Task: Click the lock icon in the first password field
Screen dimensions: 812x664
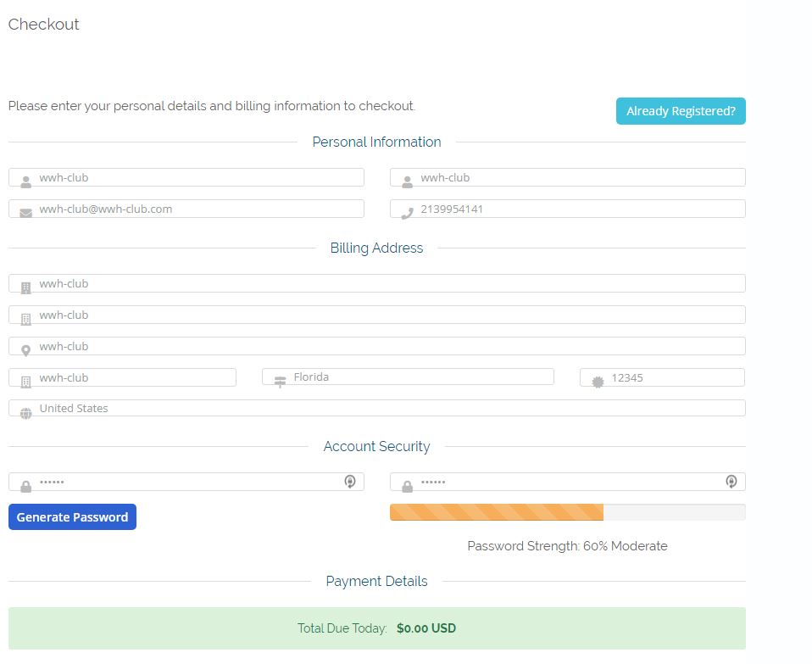Action: 25,486
